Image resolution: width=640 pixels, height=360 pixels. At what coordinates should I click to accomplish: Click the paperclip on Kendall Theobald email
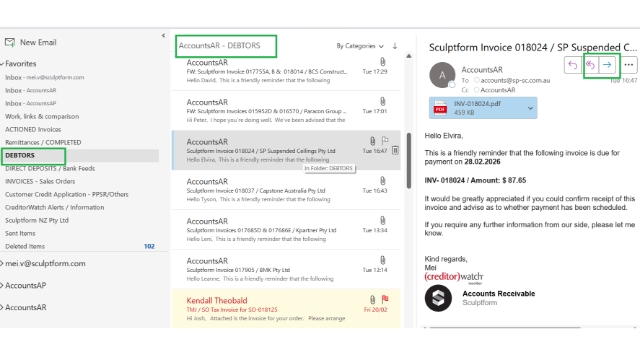coord(372,299)
